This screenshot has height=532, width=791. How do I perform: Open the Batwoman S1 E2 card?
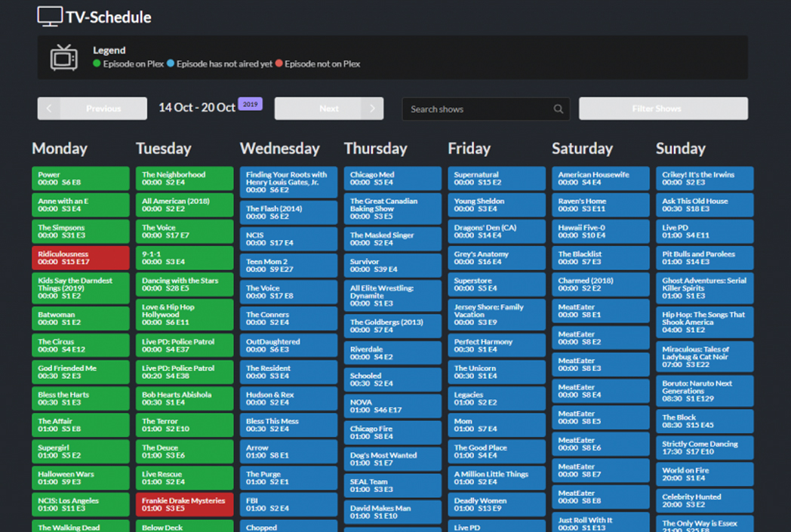pos(81,318)
